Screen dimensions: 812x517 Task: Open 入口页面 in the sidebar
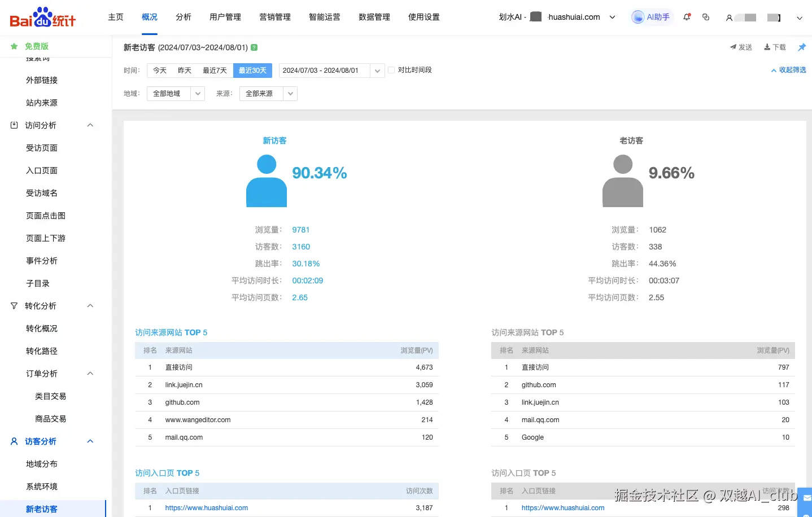(x=42, y=170)
